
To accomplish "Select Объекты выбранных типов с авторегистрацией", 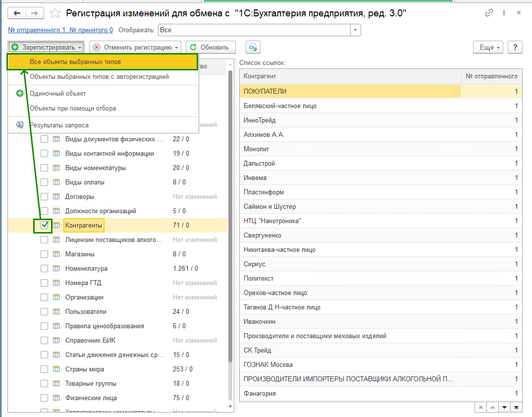I will (x=103, y=77).
